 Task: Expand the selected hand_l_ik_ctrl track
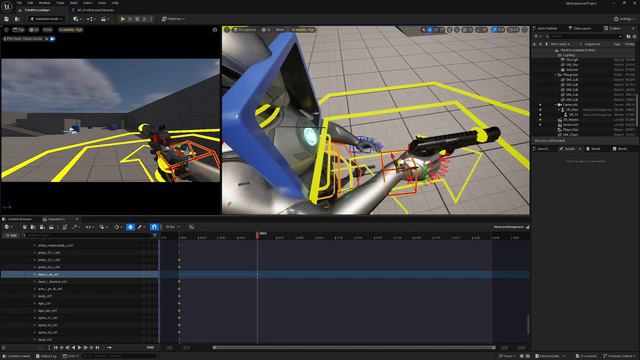tap(35, 274)
